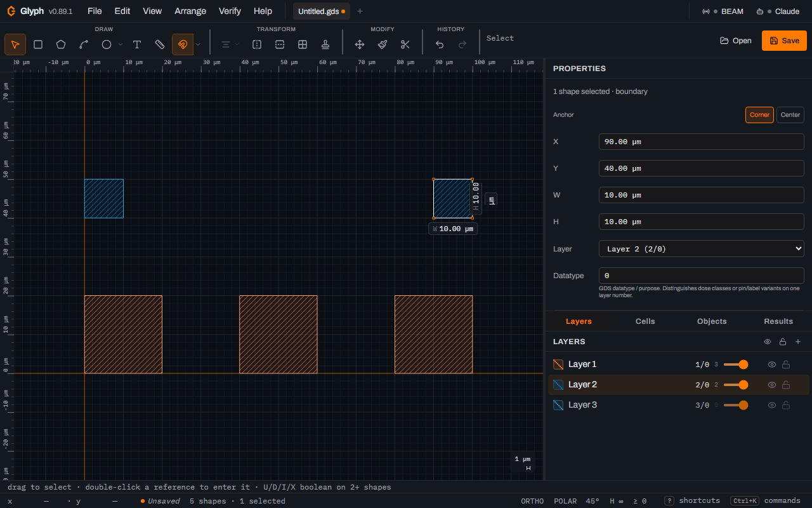Hide Layer 3 with eye icon
The image size is (812, 508).
point(772,405)
